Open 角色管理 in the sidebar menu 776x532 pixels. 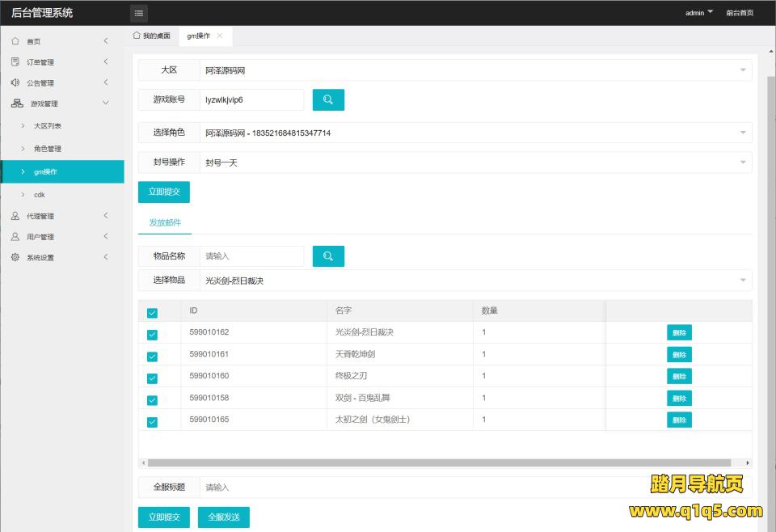pyautogui.click(x=48, y=149)
